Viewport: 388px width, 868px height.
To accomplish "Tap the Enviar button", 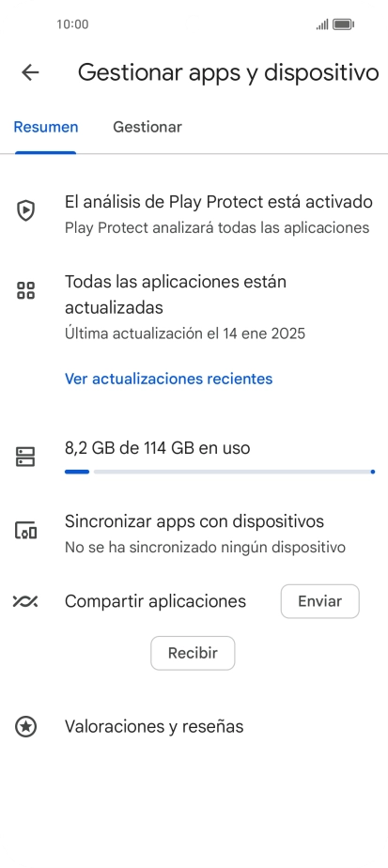I will click(320, 601).
